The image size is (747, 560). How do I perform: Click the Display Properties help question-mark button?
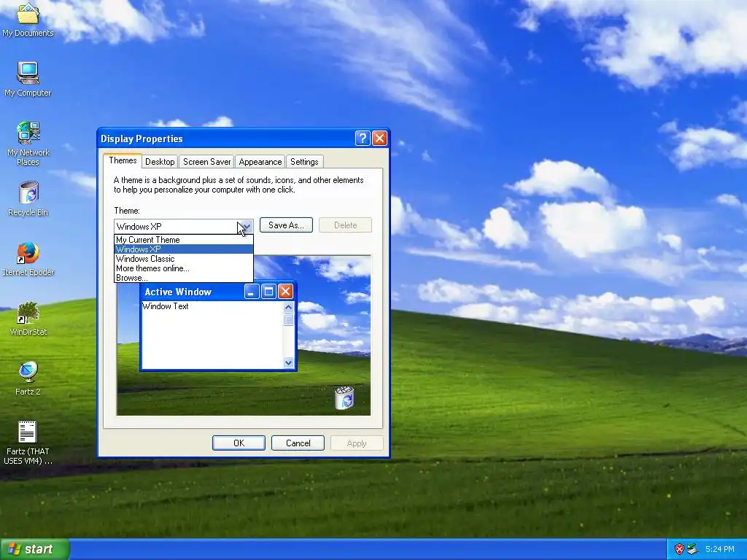[363, 138]
